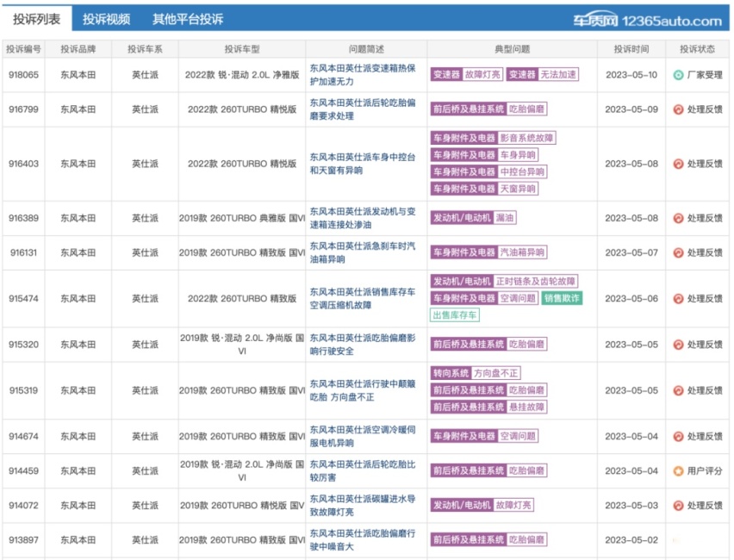
Task: Click the 处理反馈 status icon for 916131
Action: pos(678,252)
